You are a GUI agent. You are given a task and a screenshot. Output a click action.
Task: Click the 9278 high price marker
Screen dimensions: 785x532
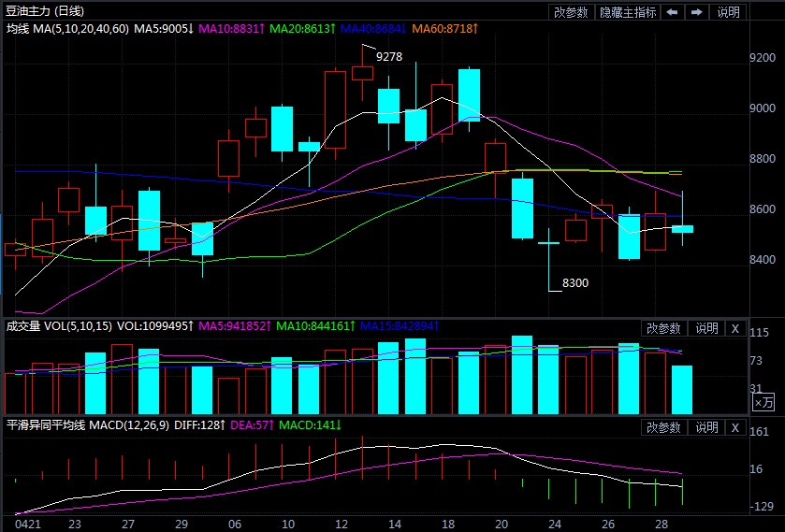click(389, 57)
